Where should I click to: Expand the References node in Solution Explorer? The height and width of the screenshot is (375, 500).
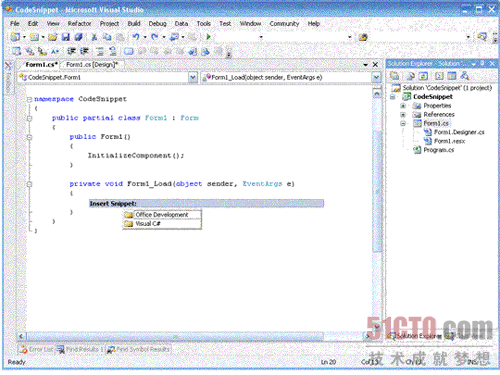pyautogui.click(x=403, y=115)
